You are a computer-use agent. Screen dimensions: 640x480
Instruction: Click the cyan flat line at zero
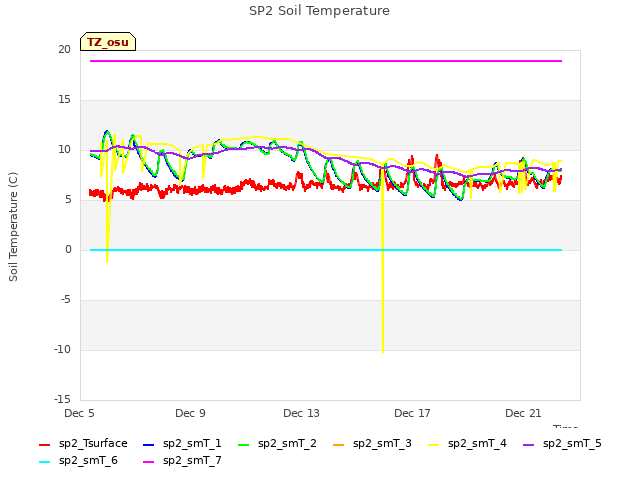[x=326, y=250]
